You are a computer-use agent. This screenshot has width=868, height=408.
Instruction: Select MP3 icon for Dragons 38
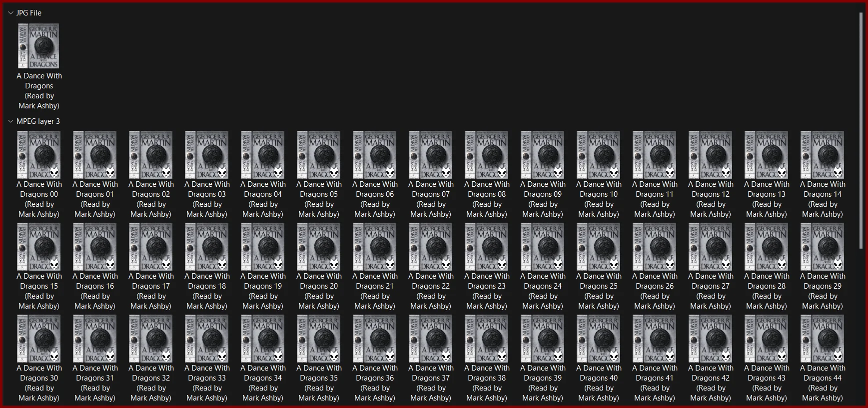(487, 339)
